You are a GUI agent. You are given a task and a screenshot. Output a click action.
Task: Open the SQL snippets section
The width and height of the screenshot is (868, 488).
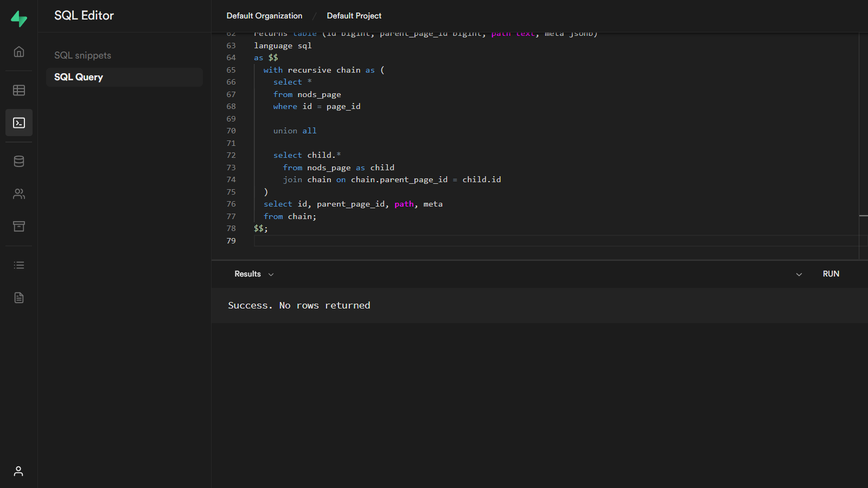coord(82,55)
